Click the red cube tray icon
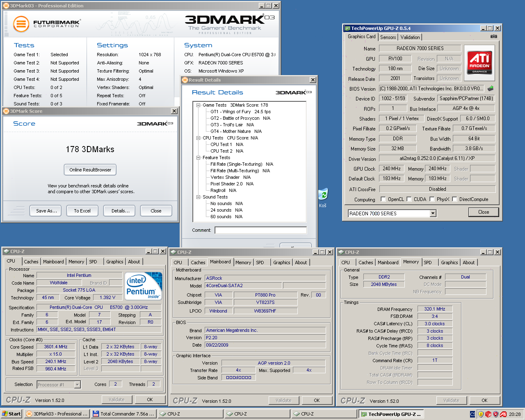The image size is (525, 420). click(488, 414)
